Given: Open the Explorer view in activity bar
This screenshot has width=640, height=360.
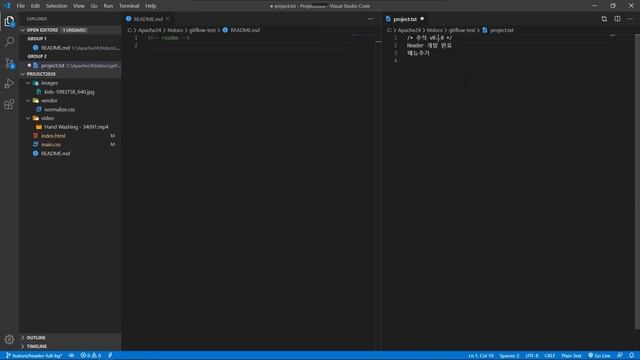Looking at the screenshot, I should click(x=9, y=21).
